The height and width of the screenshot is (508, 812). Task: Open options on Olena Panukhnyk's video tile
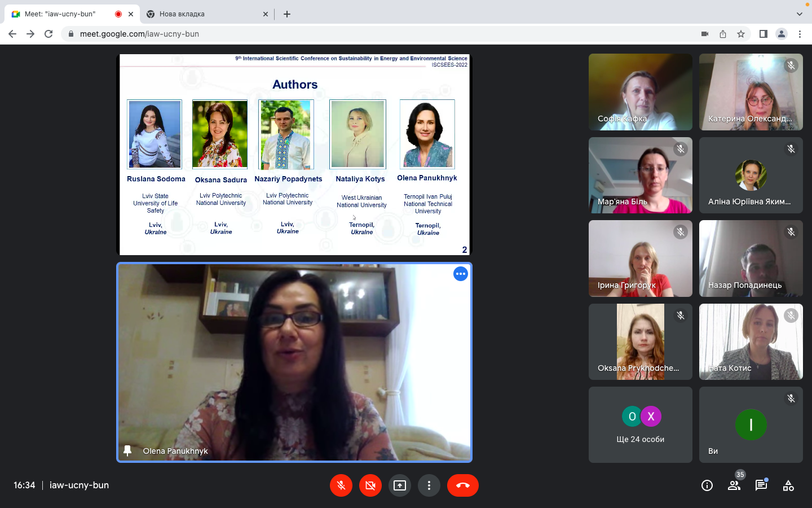461,274
